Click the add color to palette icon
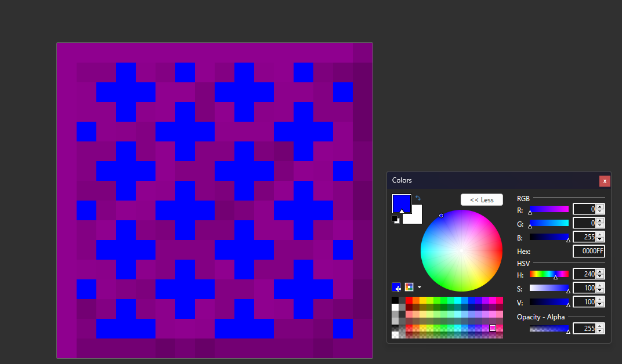 396,287
